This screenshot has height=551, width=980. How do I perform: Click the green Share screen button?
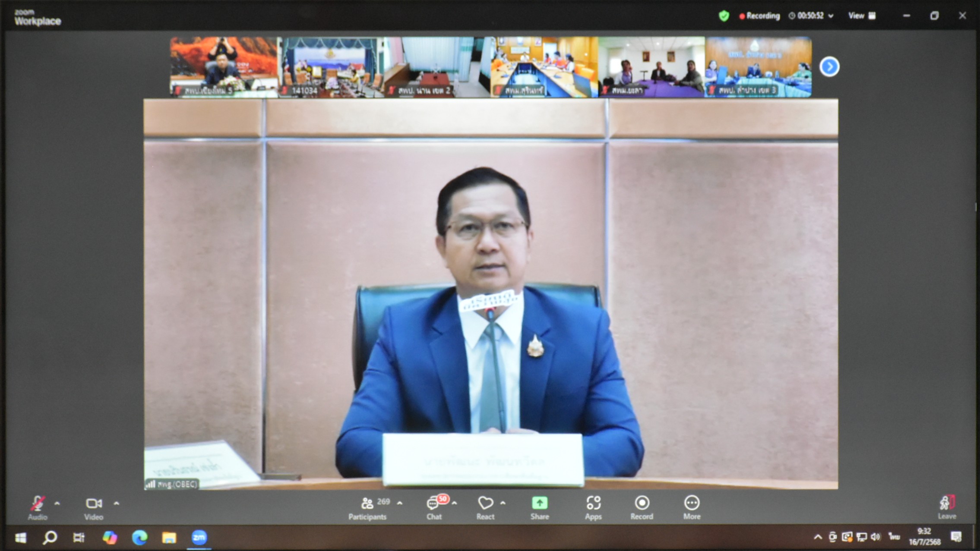point(540,508)
